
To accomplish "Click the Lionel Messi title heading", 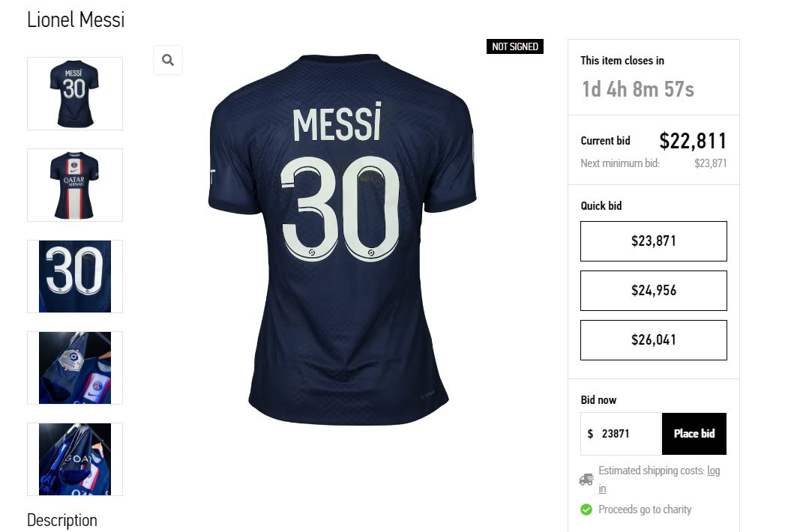I will click(x=76, y=20).
